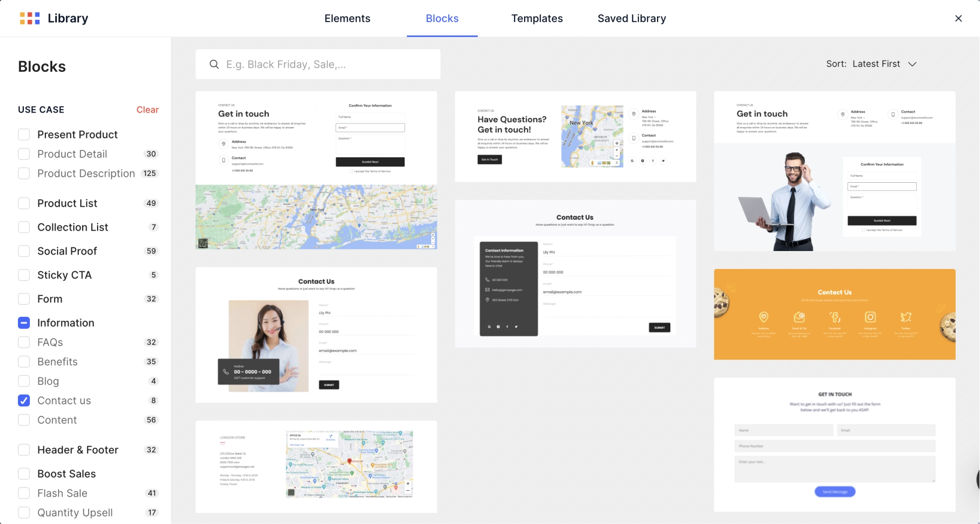This screenshot has height=524, width=980.
Task: Close the Library dialog
Action: coord(958,18)
